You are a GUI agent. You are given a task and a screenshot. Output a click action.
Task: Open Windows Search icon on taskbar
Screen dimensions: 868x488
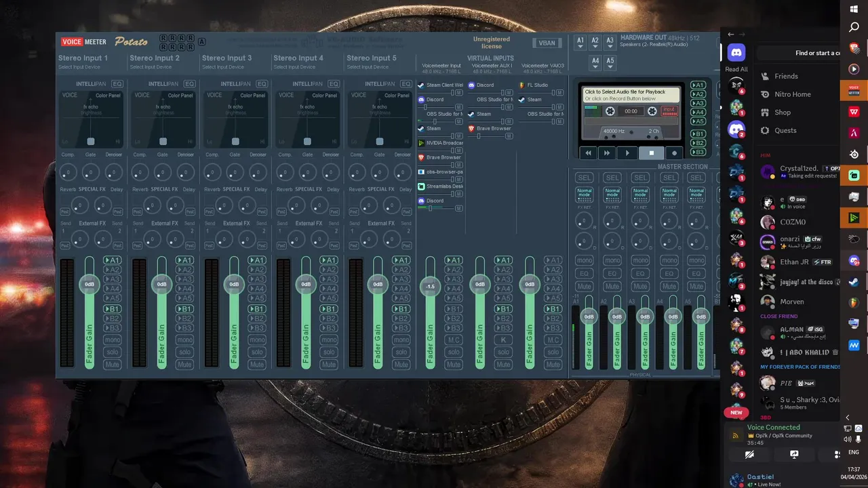(854, 28)
